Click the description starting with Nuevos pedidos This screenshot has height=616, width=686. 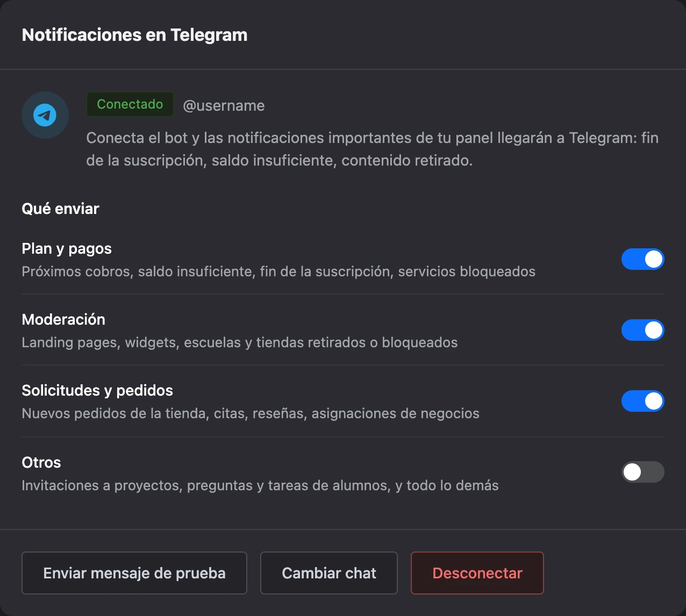(251, 413)
